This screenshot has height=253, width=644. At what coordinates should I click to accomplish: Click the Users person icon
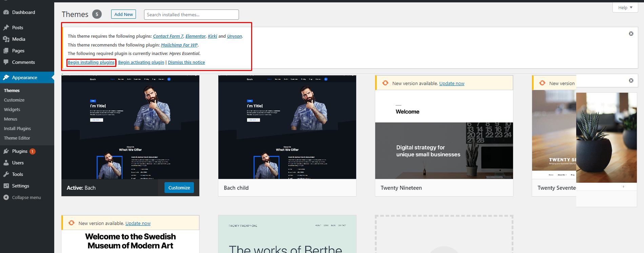(6, 163)
